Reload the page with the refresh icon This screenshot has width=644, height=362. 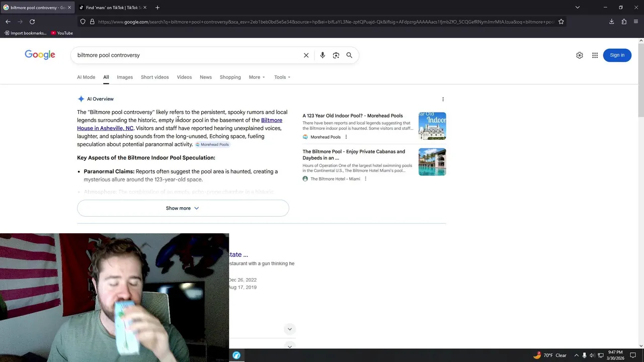[32, 22]
